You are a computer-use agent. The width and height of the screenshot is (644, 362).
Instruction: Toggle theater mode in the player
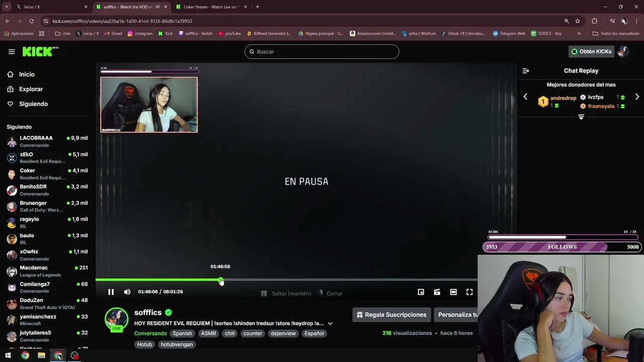coord(453,292)
